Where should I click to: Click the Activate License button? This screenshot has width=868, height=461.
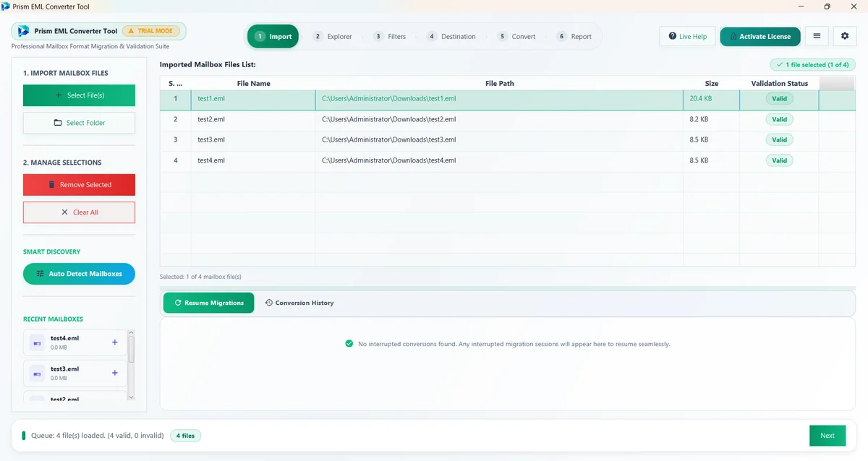(759, 36)
